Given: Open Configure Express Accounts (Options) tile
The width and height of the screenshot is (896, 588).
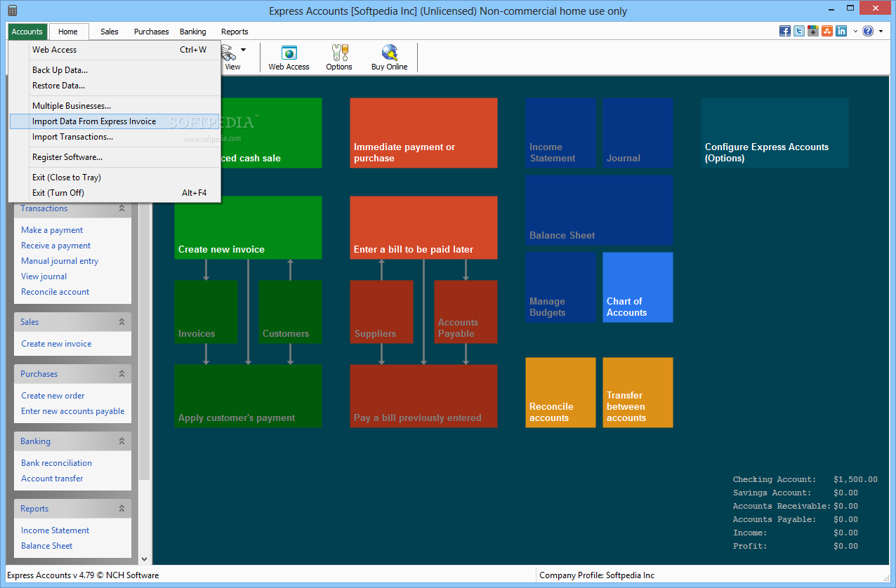Looking at the screenshot, I should [775, 133].
